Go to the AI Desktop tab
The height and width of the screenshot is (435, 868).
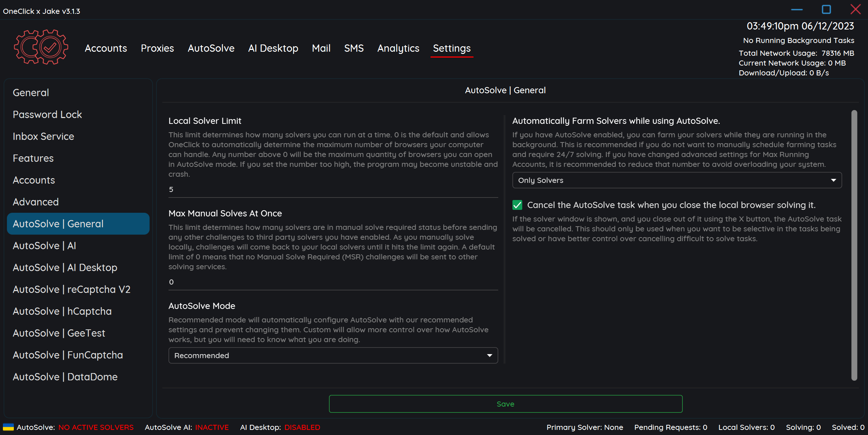[273, 48]
